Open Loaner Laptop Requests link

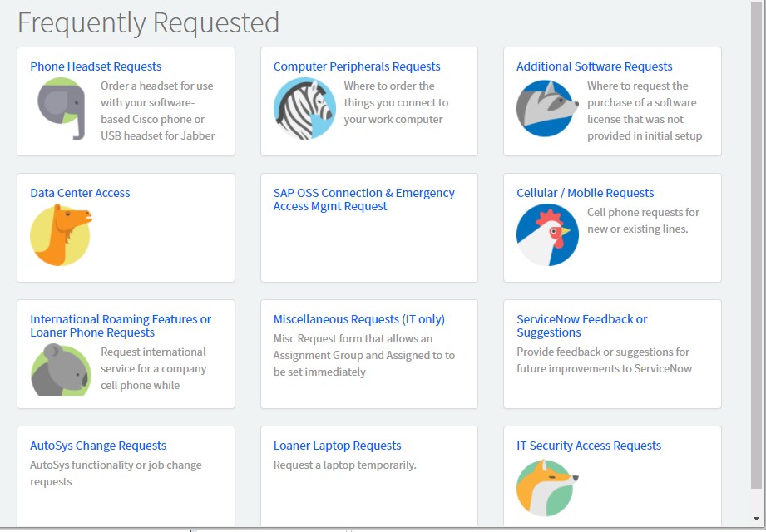tap(337, 446)
